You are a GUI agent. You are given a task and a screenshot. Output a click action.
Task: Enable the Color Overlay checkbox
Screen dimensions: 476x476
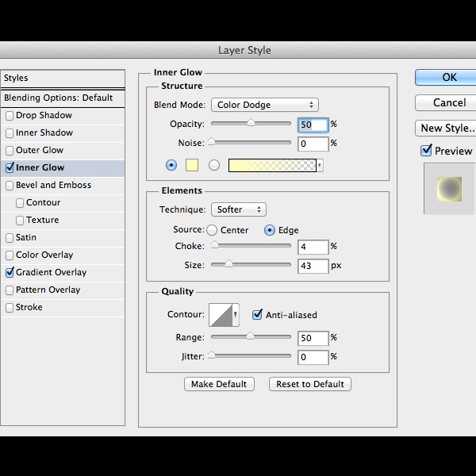pyautogui.click(x=10, y=255)
